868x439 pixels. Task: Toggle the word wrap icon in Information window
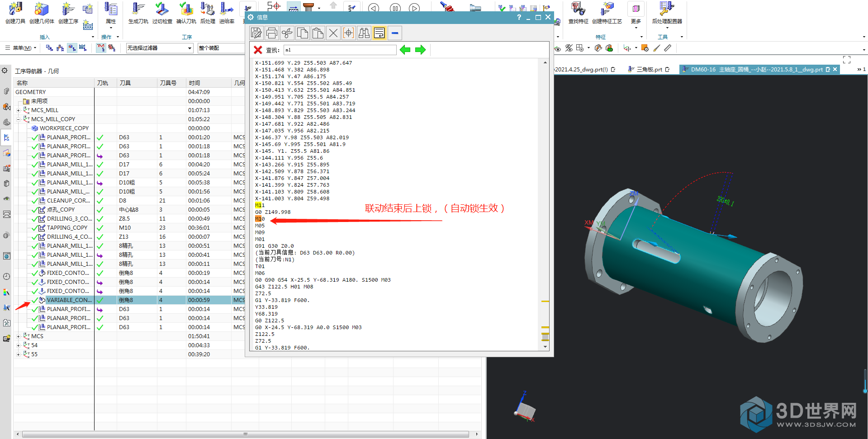(x=379, y=33)
